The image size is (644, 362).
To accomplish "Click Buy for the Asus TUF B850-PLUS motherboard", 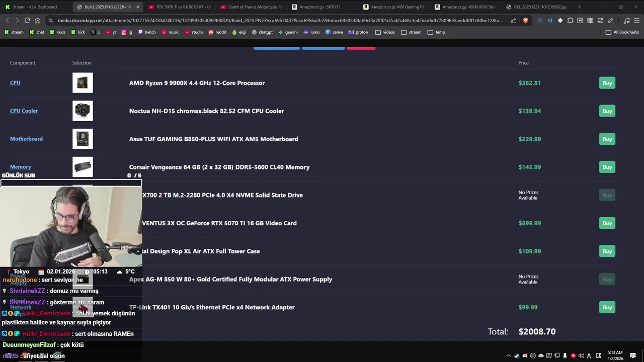I will click(x=607, y=139).
